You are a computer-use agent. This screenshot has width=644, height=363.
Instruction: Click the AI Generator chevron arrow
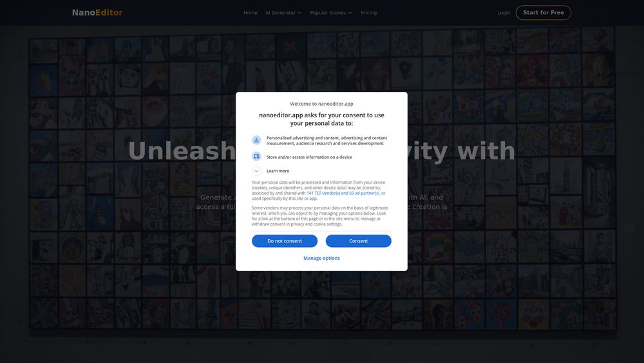299,13
